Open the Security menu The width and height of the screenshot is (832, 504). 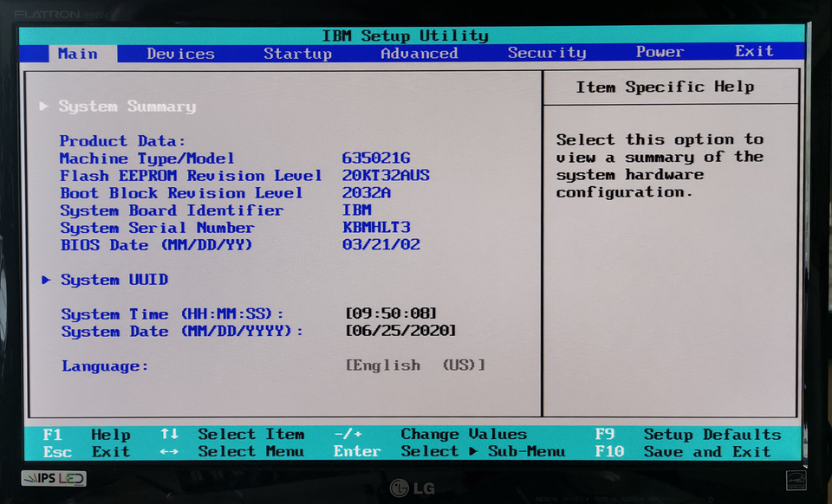click(x=547, y=54)
